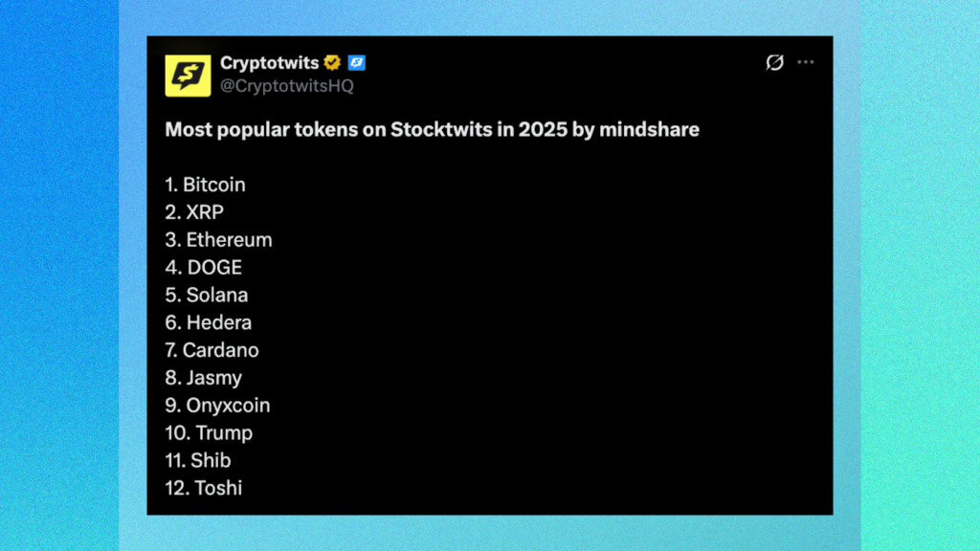Select the "2. XRP" line

194,212
